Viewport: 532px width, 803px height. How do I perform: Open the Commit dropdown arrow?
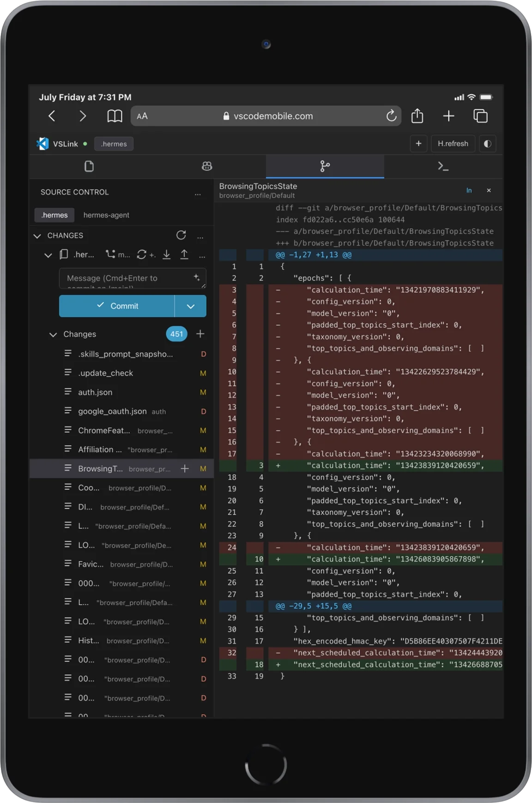pos(191,306)
